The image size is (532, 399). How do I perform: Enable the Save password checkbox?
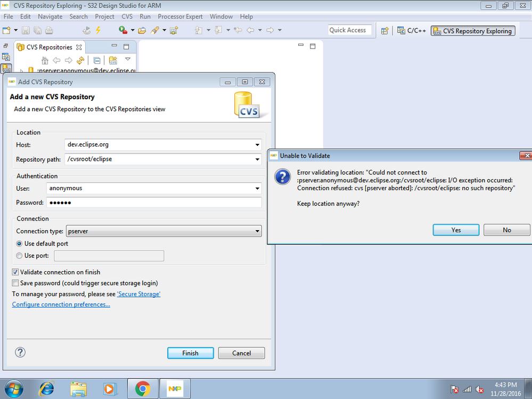click(x=15, y=283)
